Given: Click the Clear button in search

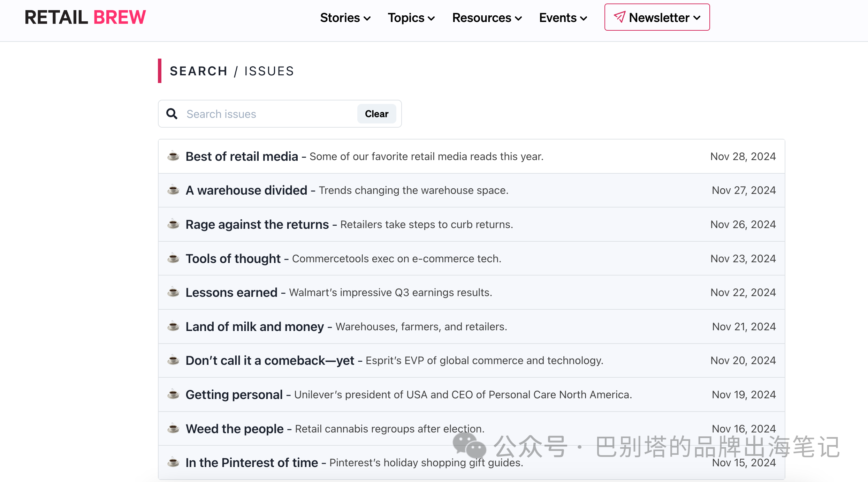Looking at the screenshot, I should click(376, 114).
